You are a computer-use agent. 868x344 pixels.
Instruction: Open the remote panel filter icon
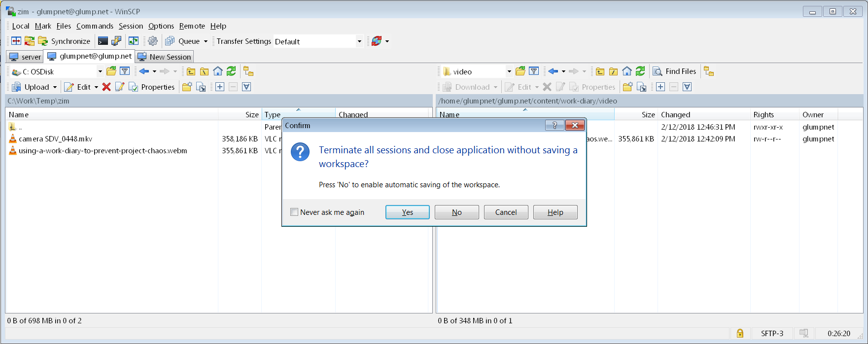[x=534, y=71]
